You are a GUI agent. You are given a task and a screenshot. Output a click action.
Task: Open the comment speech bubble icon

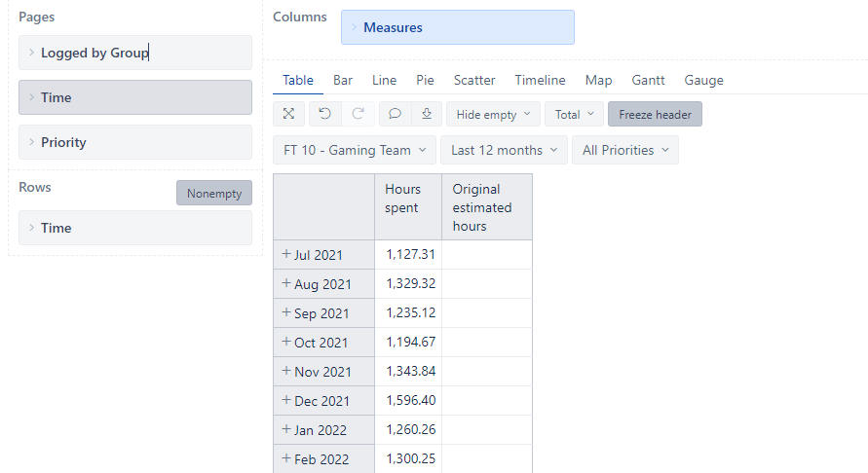pos(395,114)
